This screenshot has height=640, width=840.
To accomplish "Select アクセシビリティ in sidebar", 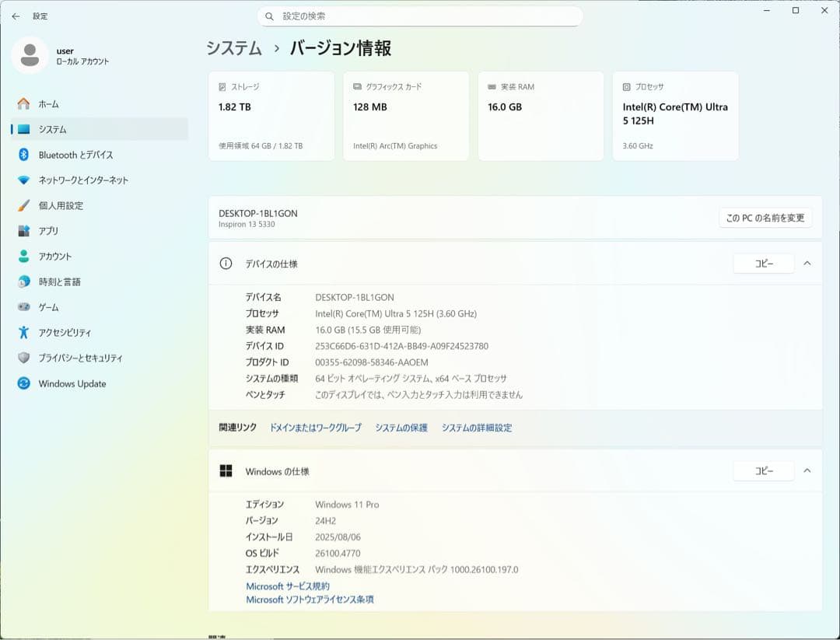I will point(65,332).
